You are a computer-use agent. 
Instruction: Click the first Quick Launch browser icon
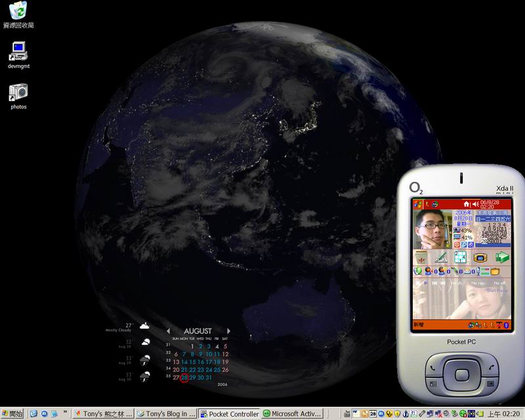point(33,413)
